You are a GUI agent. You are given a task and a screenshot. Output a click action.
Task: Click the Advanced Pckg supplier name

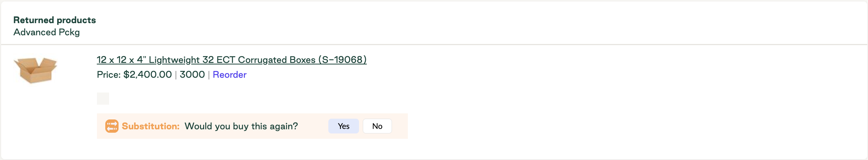point(47,32)
